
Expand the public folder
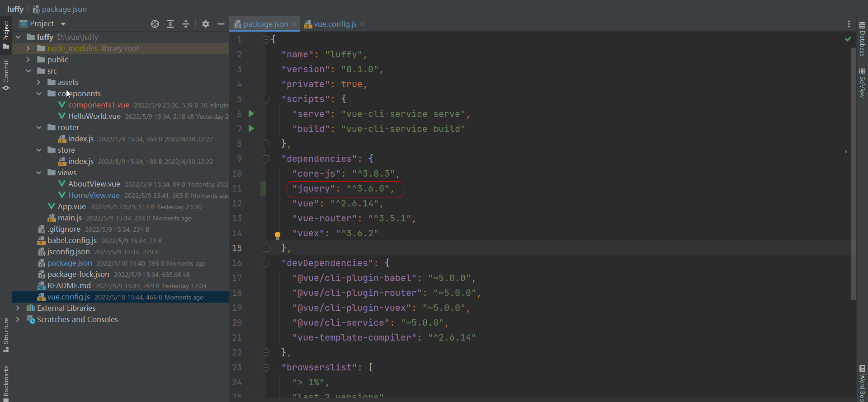point(28,60)
